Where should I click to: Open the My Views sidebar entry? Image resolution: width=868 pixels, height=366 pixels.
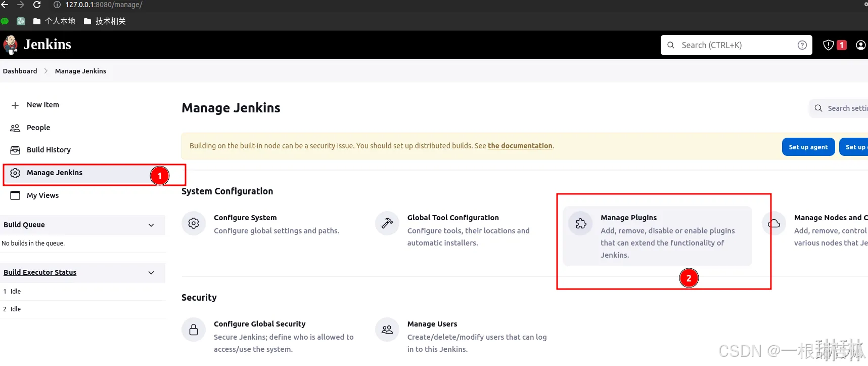point(42,195)
